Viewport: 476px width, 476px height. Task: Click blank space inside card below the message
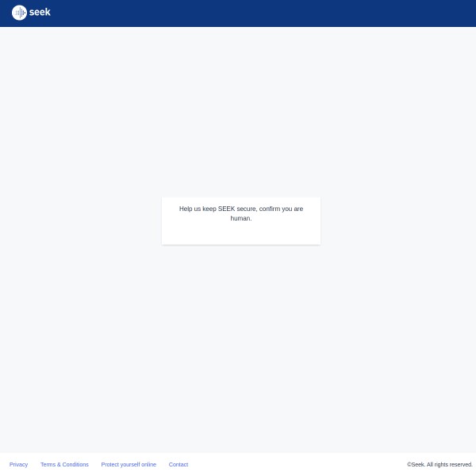click(x=241, y=234)
